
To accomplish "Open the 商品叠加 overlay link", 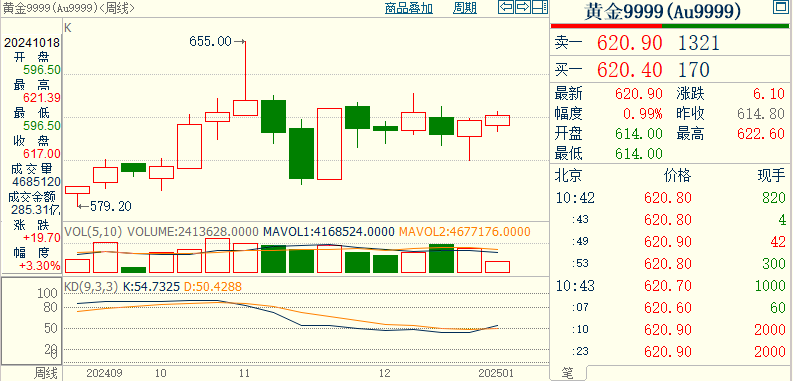I will 408,8.
